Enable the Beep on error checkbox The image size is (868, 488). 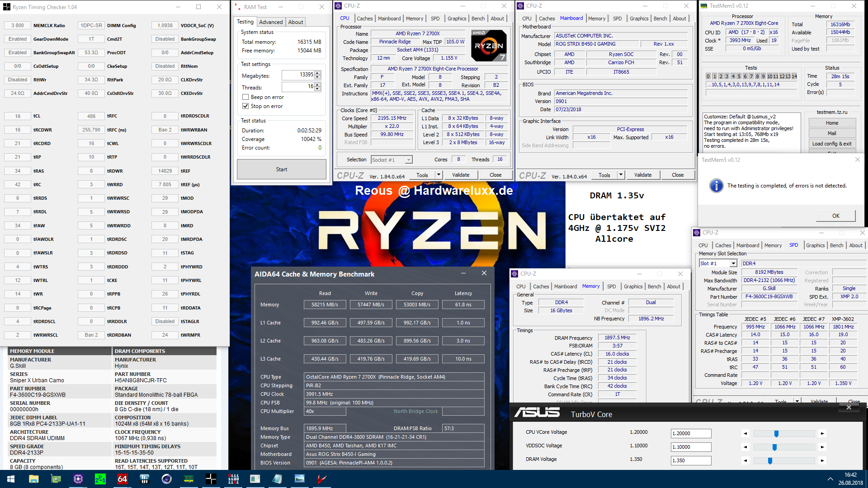[245, 97]
